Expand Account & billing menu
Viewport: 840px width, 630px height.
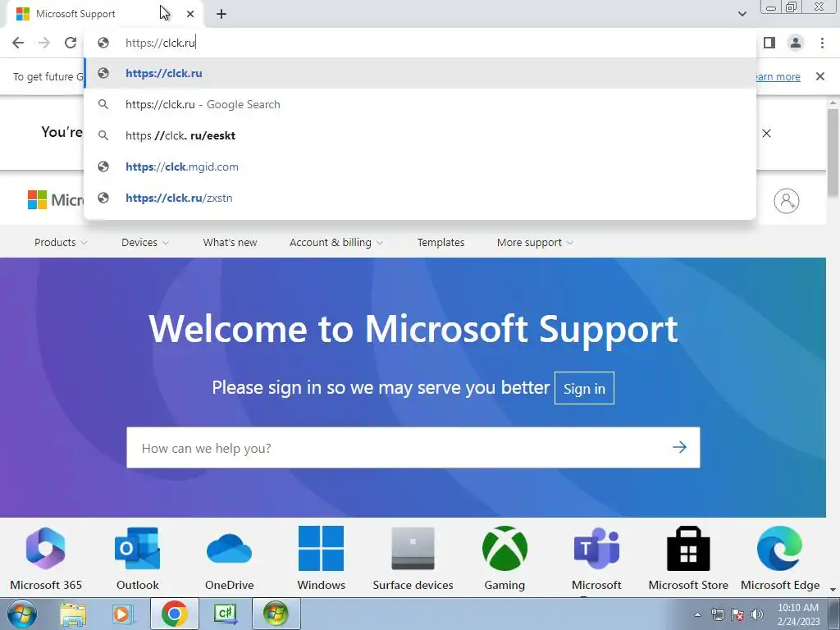(336, 243)
